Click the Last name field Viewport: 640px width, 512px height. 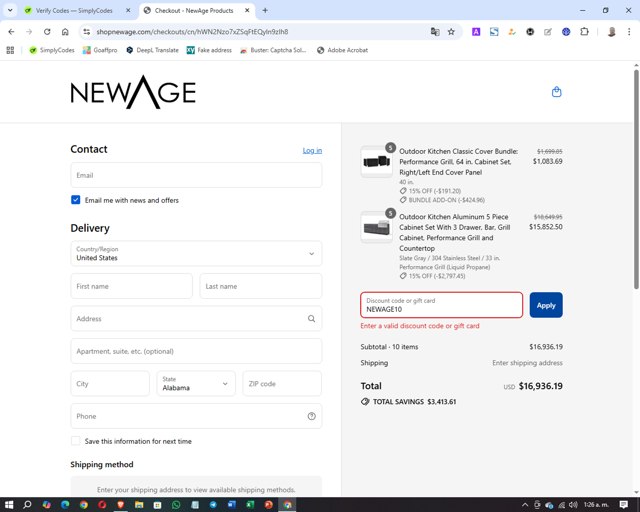point(261,286)
